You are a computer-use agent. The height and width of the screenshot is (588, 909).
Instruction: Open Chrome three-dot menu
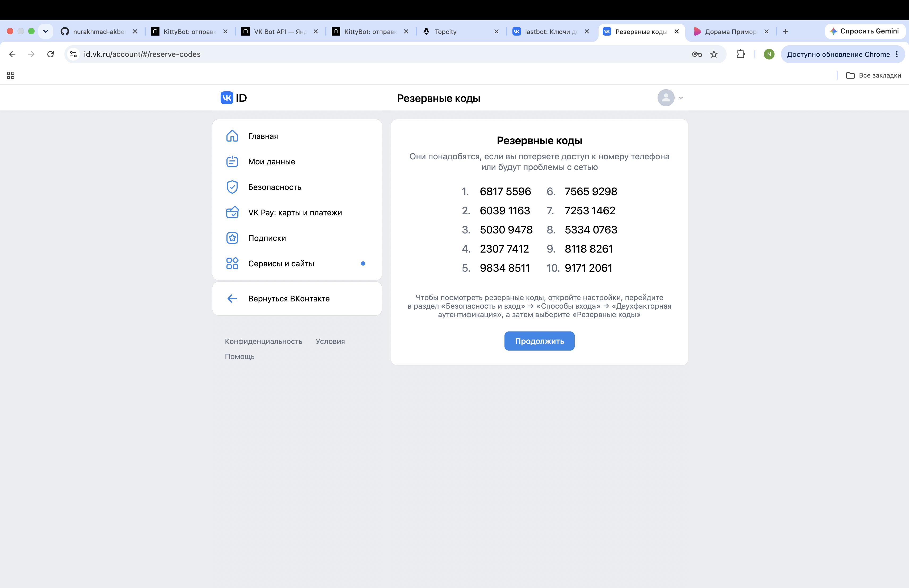tap(897, 54)
